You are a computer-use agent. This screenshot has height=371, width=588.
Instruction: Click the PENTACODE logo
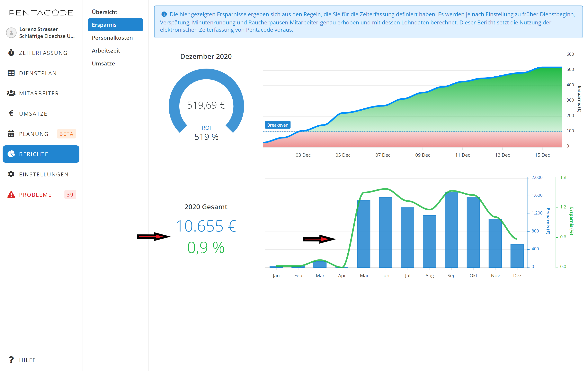(x=41, y=13)
